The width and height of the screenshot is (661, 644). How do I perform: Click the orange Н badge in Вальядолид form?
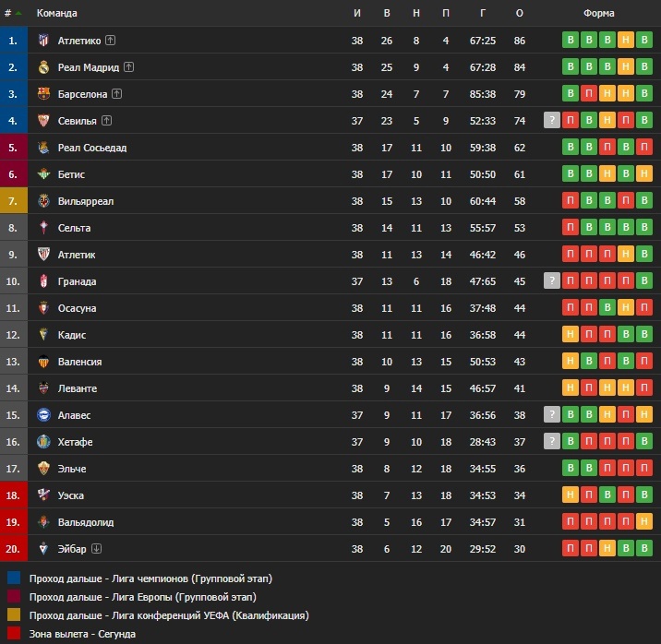[644, 522]
